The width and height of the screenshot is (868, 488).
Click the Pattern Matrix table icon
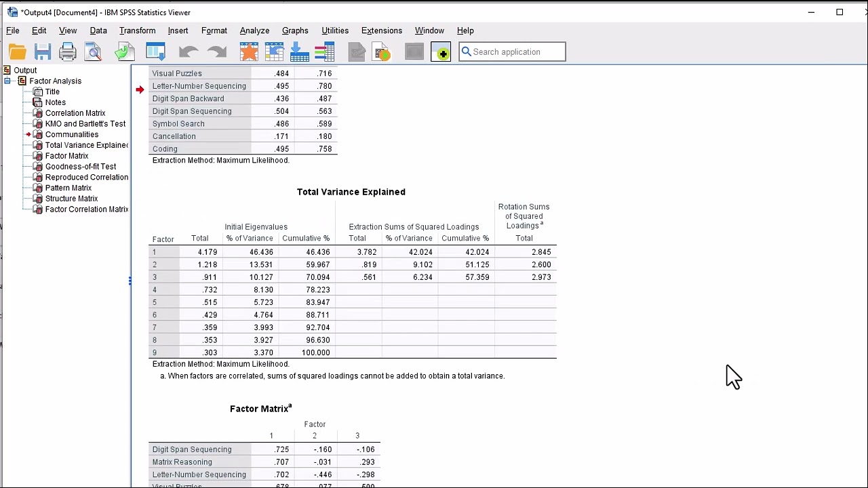(38, 188)
